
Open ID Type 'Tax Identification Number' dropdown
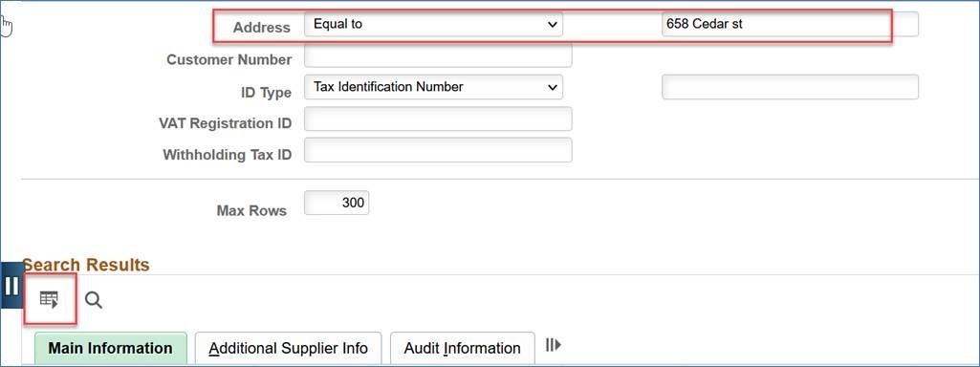pyautogui.click(x=433, y=87)
